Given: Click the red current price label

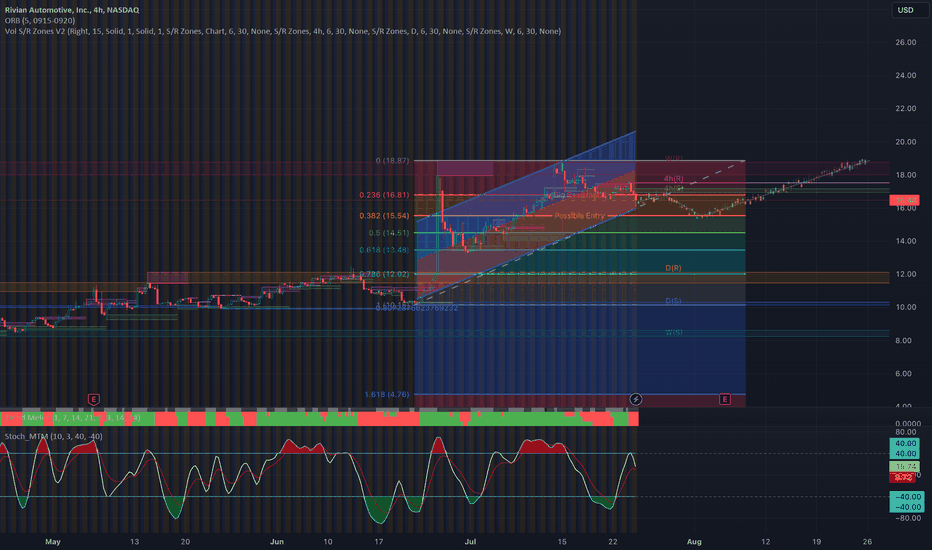Looking at the screenshot, I should point(904,200).
